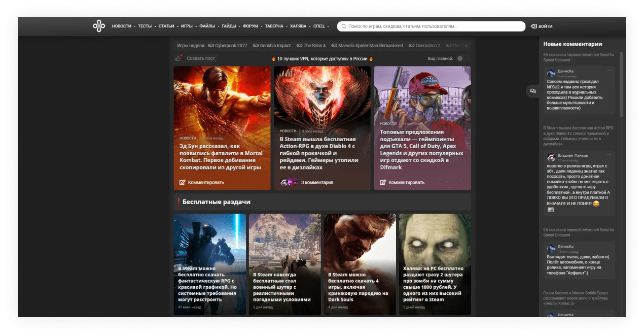Open the ТАВЕРНА menu
The width and height of the screenshot is (644, 336).
click(274, 26)
